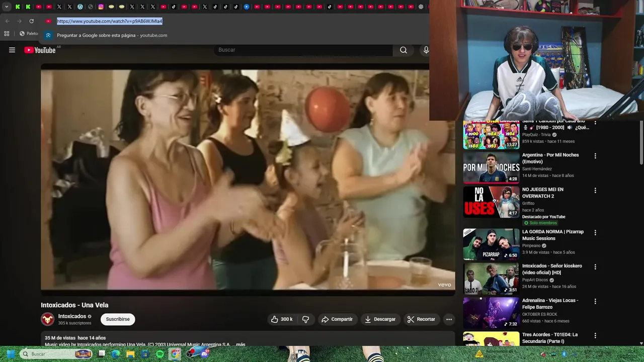This screenshot has width=644, height=362.
Task: Click the video title Intoxicados - Una Vela
Action: (x=74, y=305)
